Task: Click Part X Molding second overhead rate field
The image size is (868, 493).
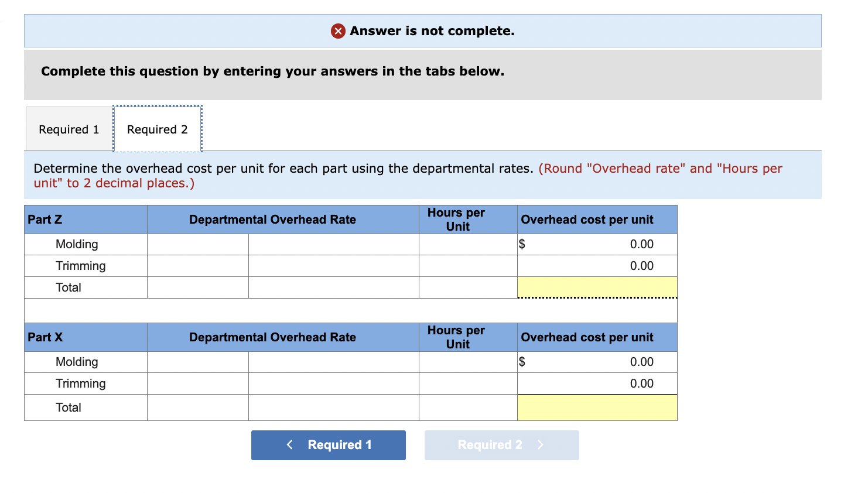Action: pos(334,362)
